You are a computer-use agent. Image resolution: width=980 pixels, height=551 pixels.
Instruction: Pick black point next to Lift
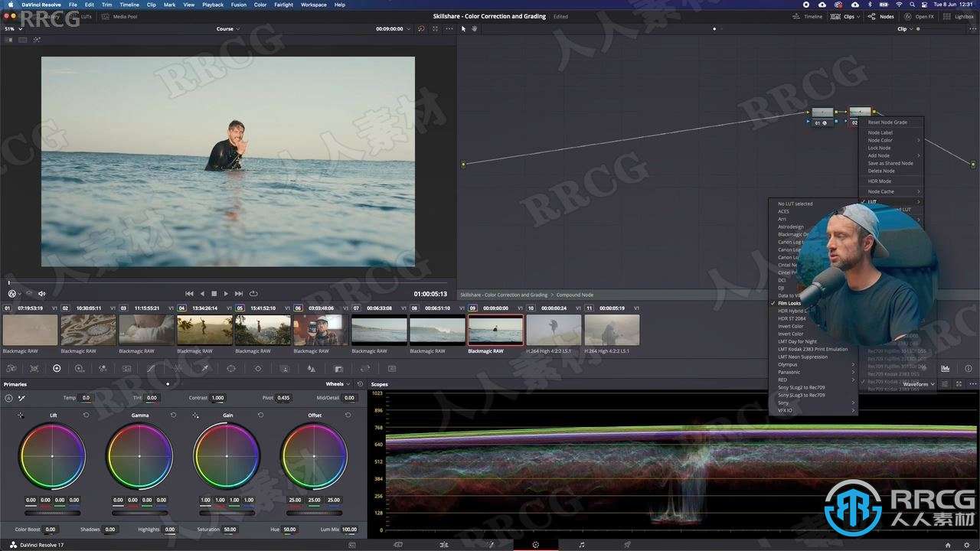tap(21, 415)
